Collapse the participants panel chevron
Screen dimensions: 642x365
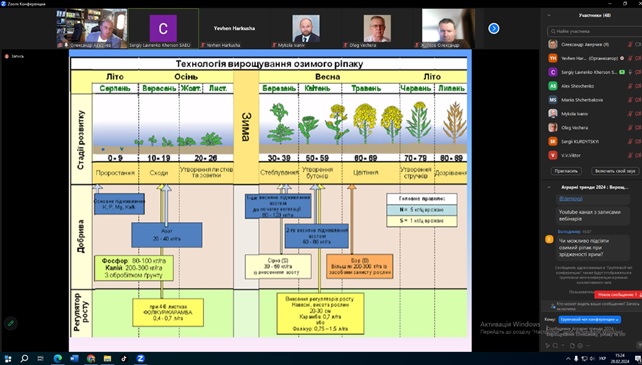(549, 15)
